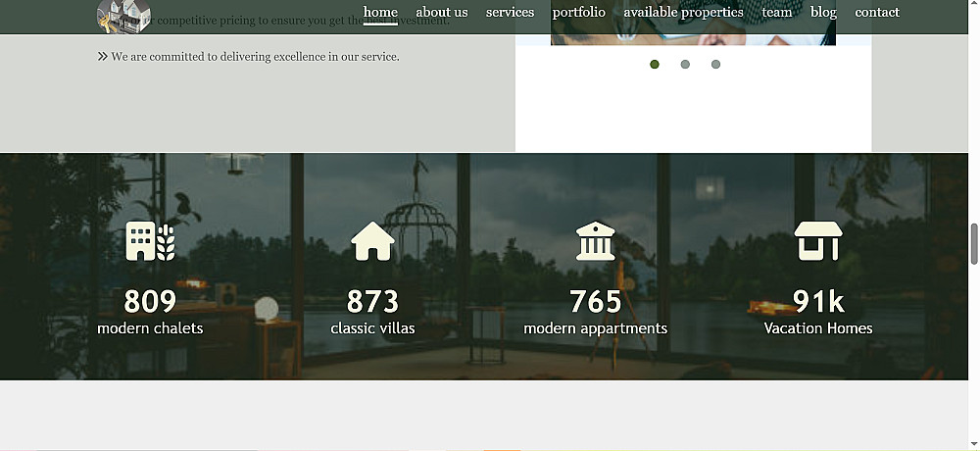Viewport: 980px width, 451px height.
Task: Go to the team page
Action: pyautogui.click(x=777, y=12)
